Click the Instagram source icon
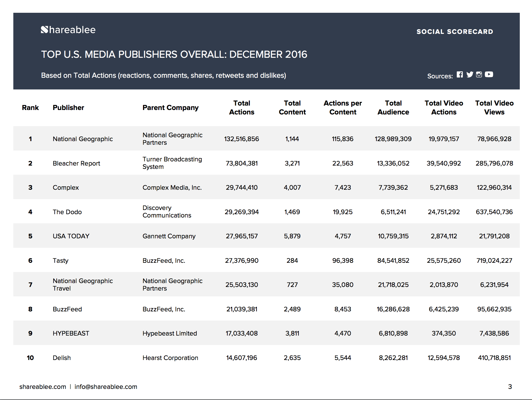This screenshot has width=532, height=400. [x=479, y=74]
